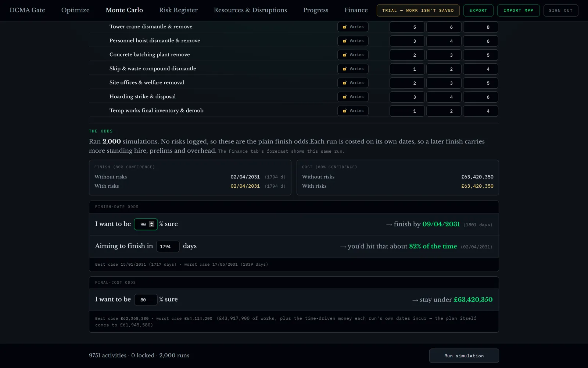Switch to the Finance tab
588x368 pixels.
pyautogui.click(x=356, y=10)
